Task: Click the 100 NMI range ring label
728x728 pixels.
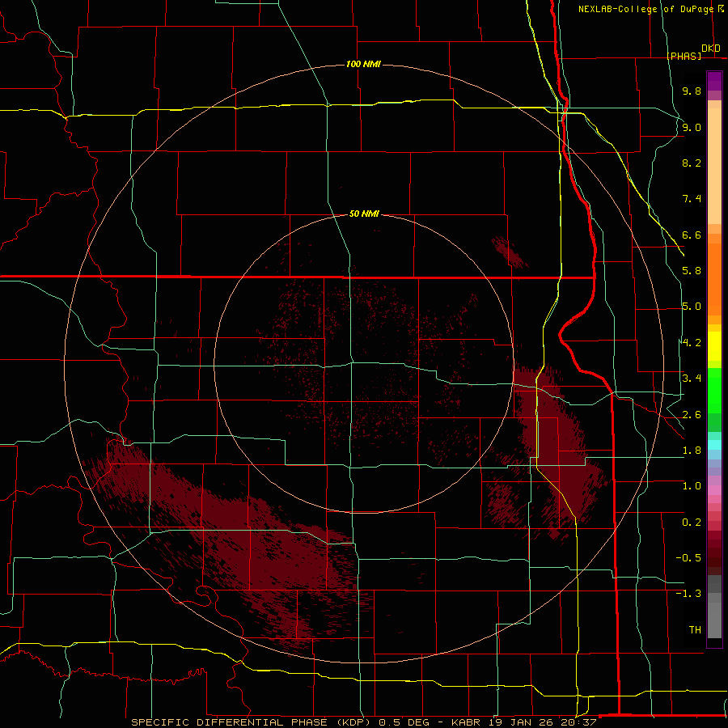Action: [x=363, y=64]
